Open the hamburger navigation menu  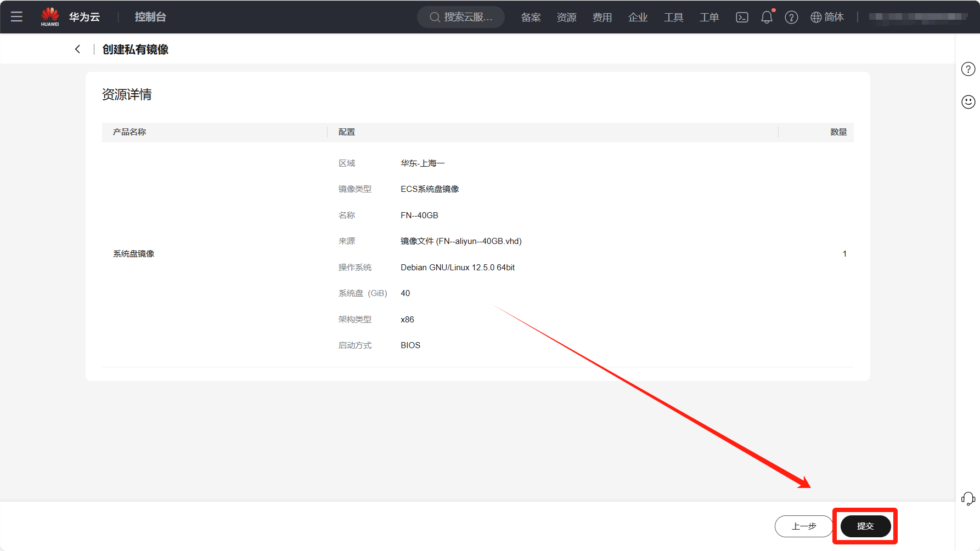pyautogui.click(x=16, y=17)
